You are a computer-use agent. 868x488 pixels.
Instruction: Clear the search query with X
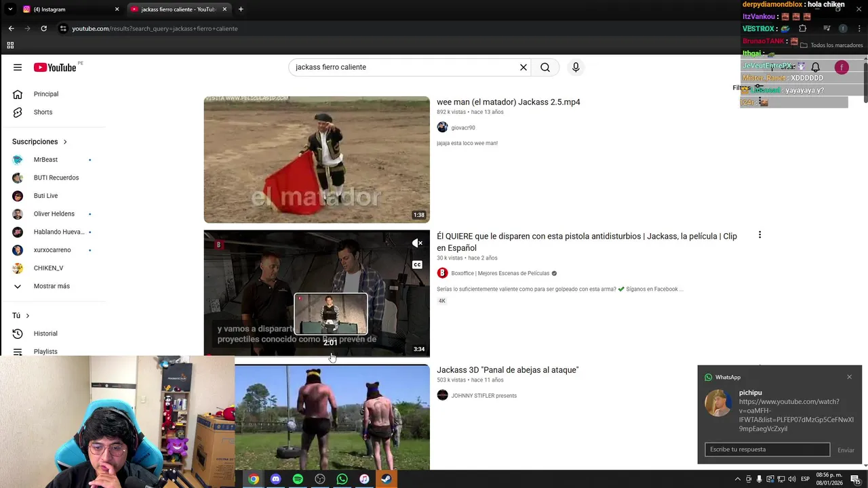click(x=524, y=67)
